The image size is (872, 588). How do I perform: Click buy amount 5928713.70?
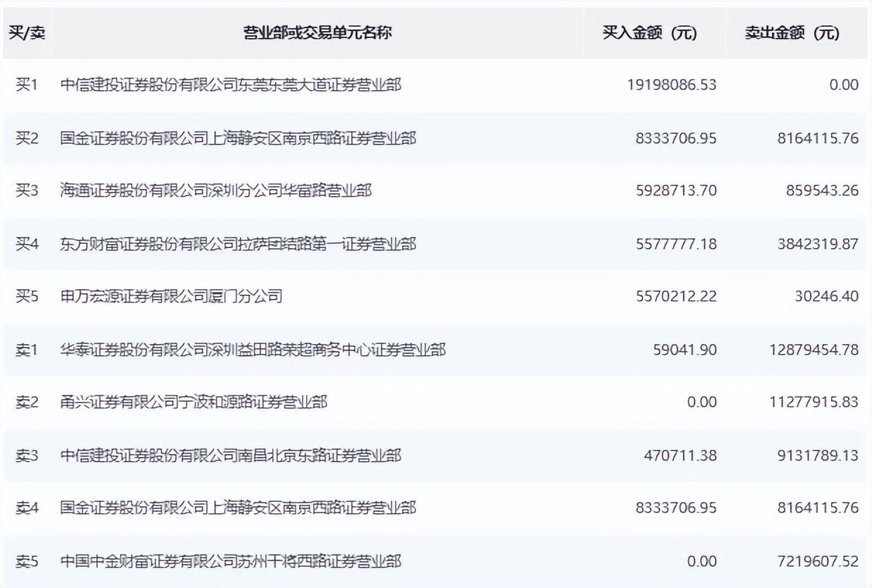(x=676, y=190)
